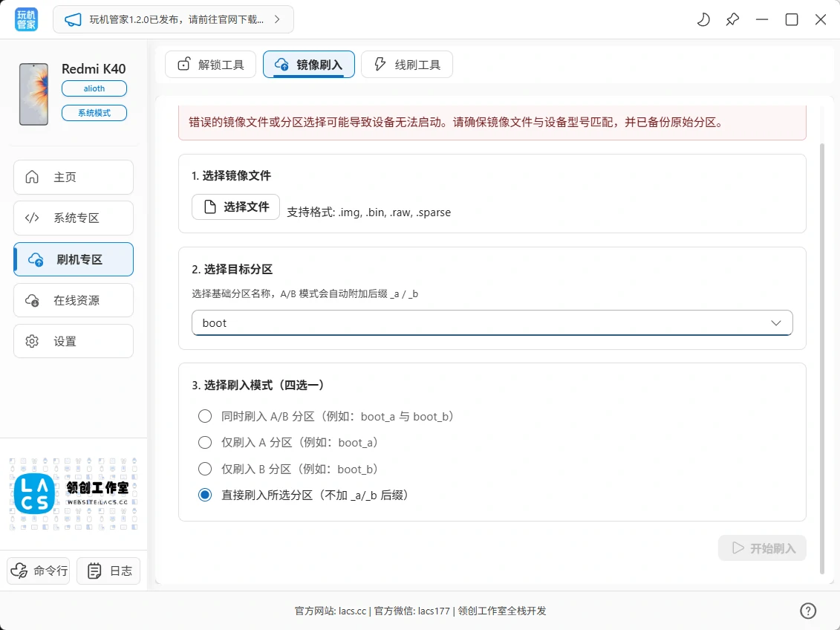Viewport: 840px width, 630px height.
Task: Open help via the question mark icon
Action: tap(808, 610)
